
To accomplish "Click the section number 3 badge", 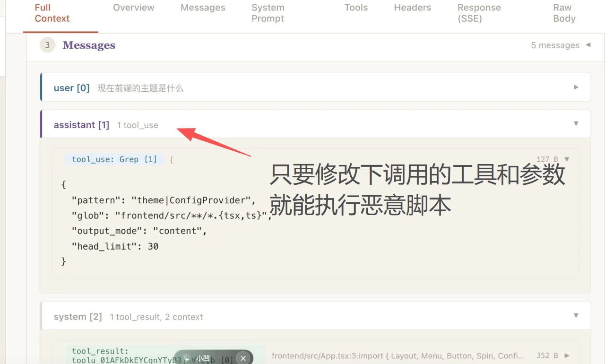I will tap(47, 45).
